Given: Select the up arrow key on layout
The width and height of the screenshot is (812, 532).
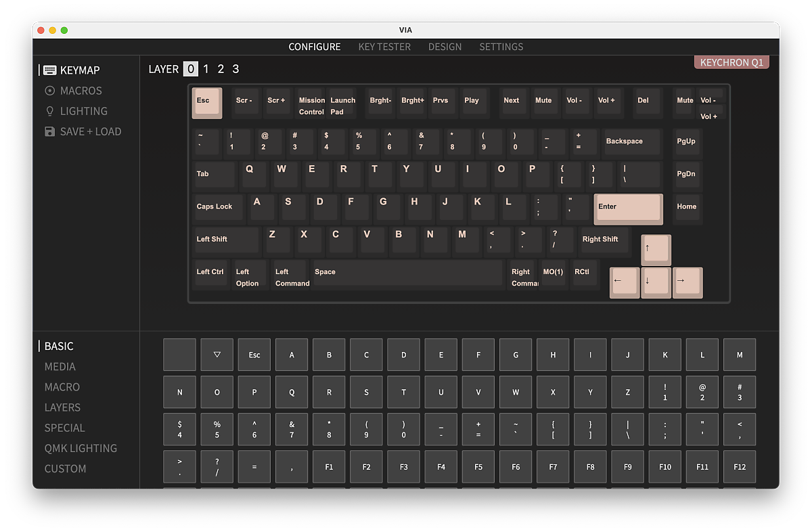Looking at the screenshot, I should (656, 250).
